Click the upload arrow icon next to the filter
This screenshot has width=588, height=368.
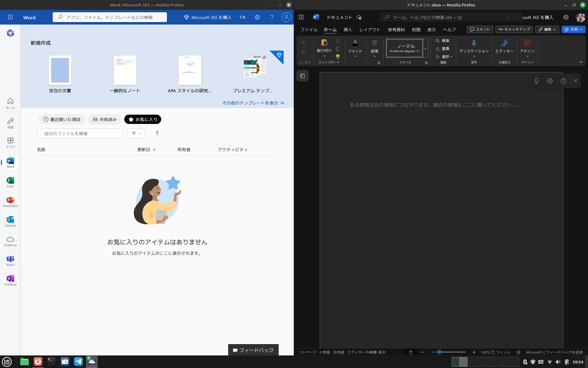click(157, 133)
